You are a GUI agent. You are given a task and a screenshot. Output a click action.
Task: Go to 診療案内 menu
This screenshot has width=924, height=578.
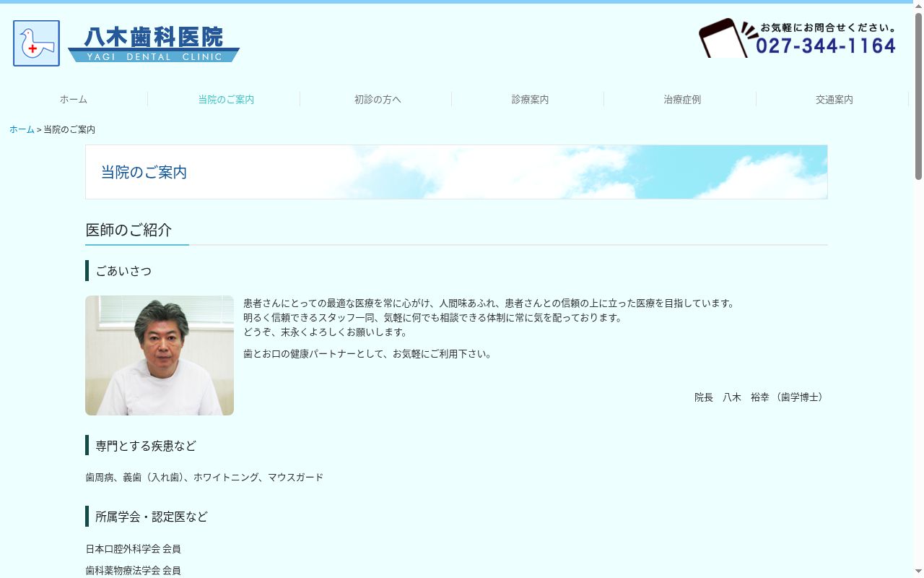[530, 100]
